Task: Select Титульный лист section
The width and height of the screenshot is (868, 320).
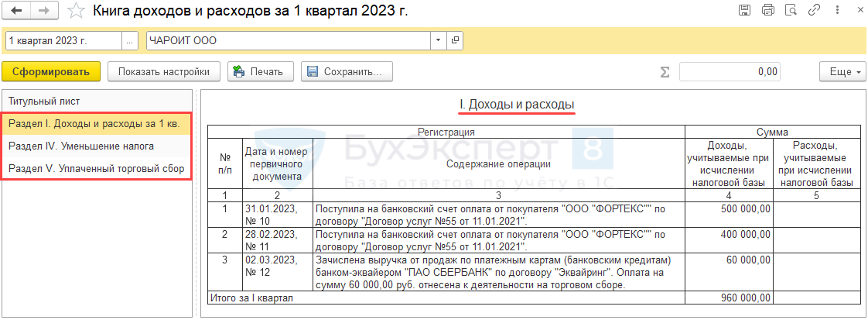Action: pyautogui.click(x=97, y=101)
